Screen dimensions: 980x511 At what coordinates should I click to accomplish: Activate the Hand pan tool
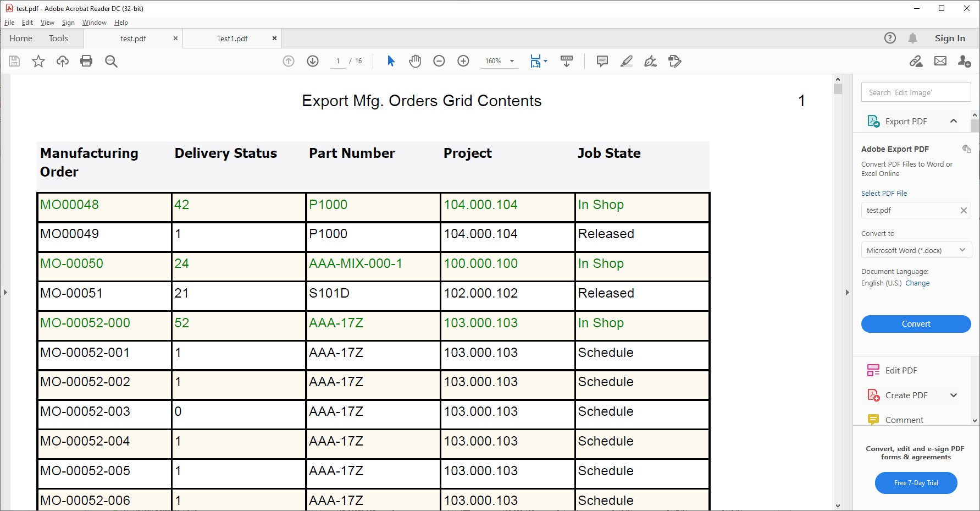415,61
